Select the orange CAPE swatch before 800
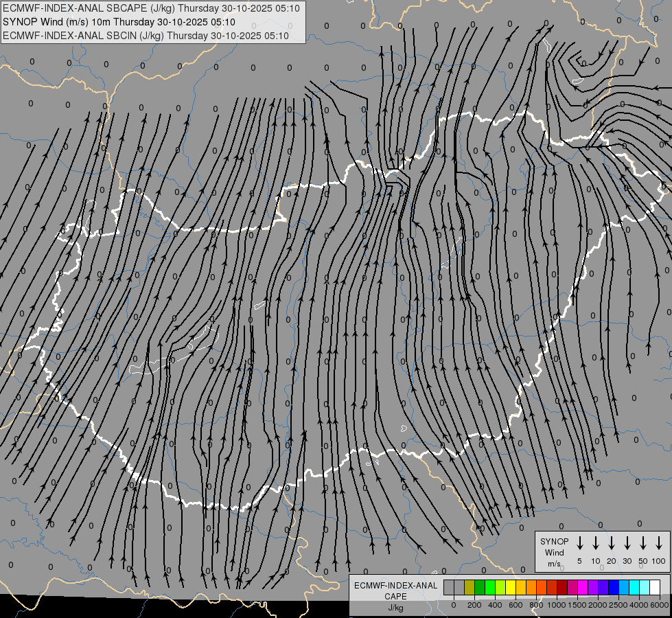 [x=531, y=587]
